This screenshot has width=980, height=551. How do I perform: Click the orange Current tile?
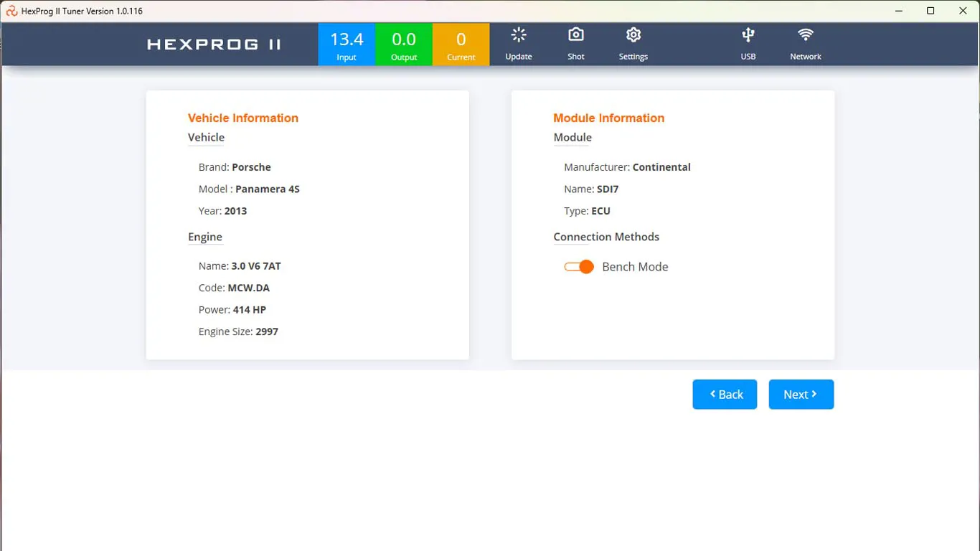tap(461, 44)
